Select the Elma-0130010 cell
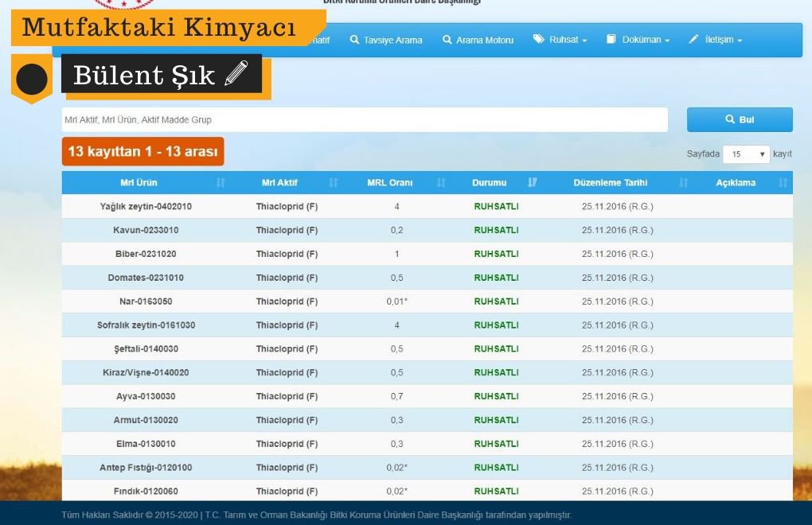The image size is (812, 525). click(146, 444)
